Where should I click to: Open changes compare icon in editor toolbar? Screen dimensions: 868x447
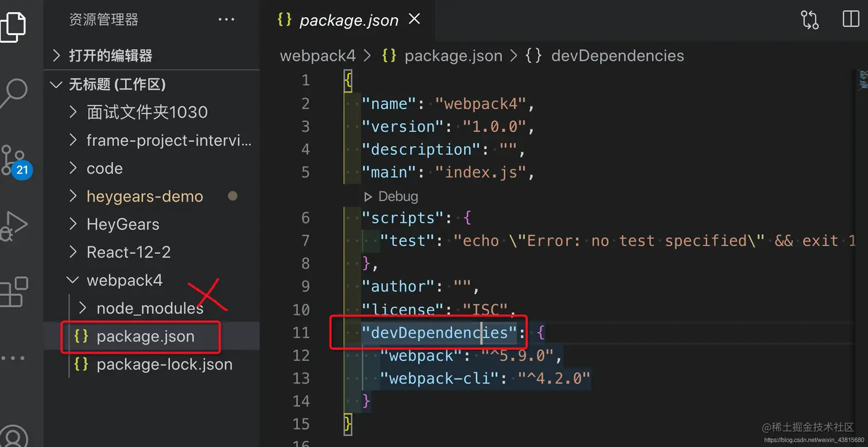point(810,20)
